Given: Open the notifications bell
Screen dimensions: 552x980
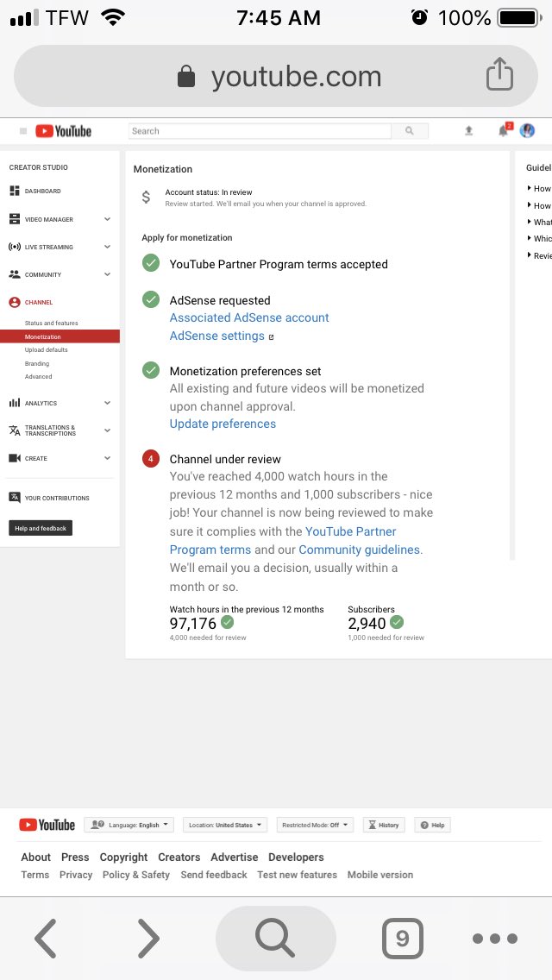Looking at the screenshot, I should pyautogui.click(x=503, y=130).
